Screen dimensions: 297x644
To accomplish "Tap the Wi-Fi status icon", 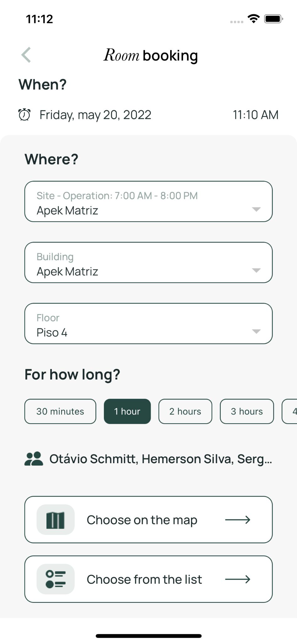I will tap(253, 19).
